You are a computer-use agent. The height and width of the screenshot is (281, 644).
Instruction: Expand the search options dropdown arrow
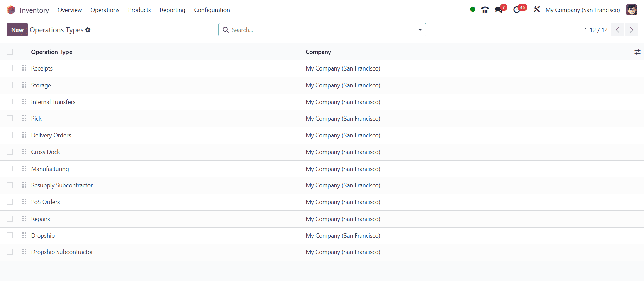(420, 30)
